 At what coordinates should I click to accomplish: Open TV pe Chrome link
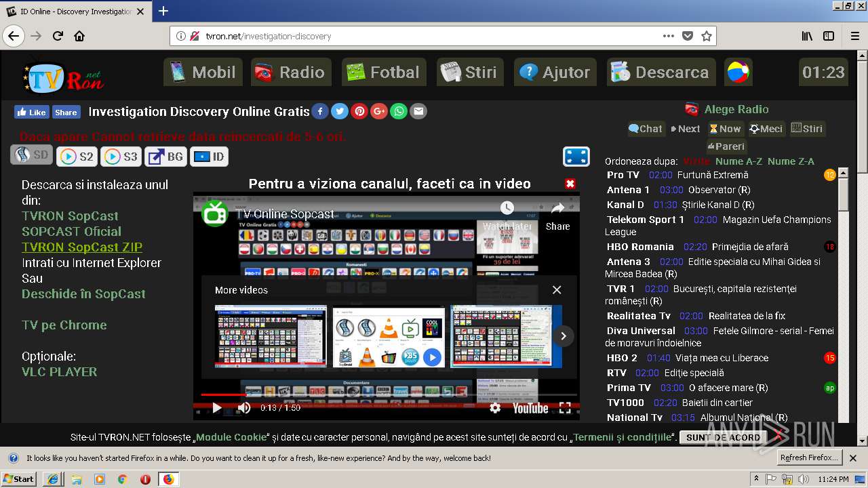click(64, 325)
